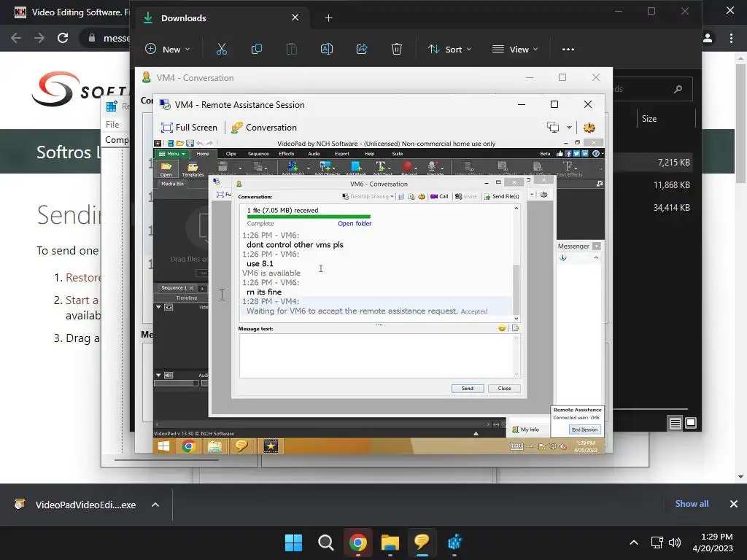Click the Send button in VM6 Conversation
This screenshot has width=747, height=560.
468,389
